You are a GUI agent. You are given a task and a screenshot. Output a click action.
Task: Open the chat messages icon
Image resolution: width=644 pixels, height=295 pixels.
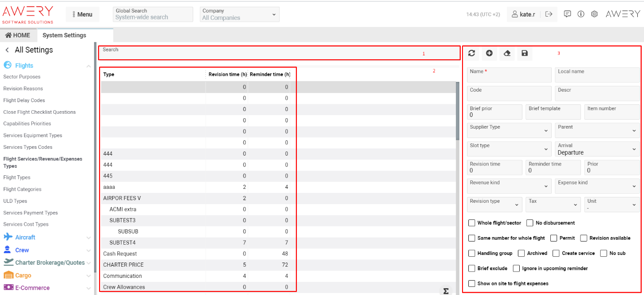567,14
